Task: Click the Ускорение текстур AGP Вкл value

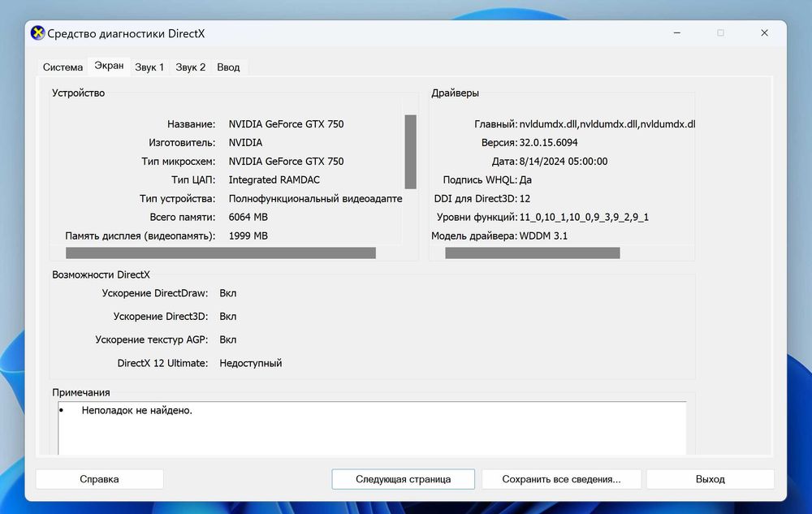Action: coord(228,340)
